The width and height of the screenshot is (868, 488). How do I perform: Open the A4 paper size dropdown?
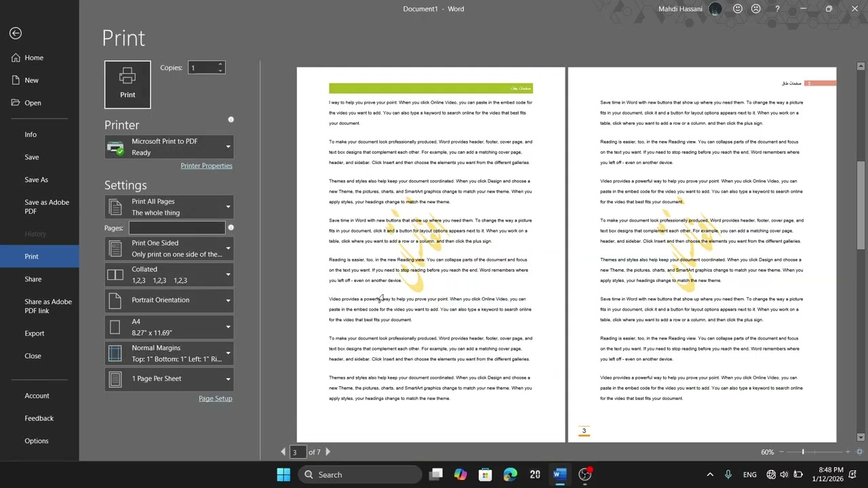[x=169, y=327]
